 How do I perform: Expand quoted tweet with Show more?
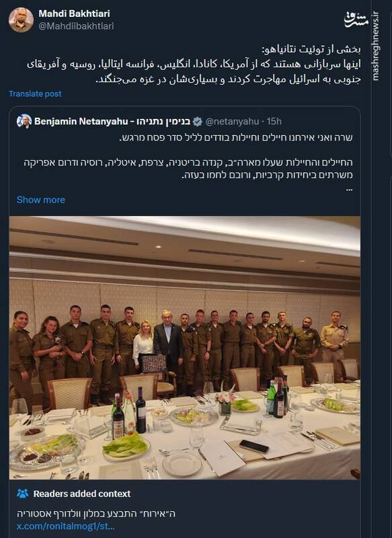(41, 200)
